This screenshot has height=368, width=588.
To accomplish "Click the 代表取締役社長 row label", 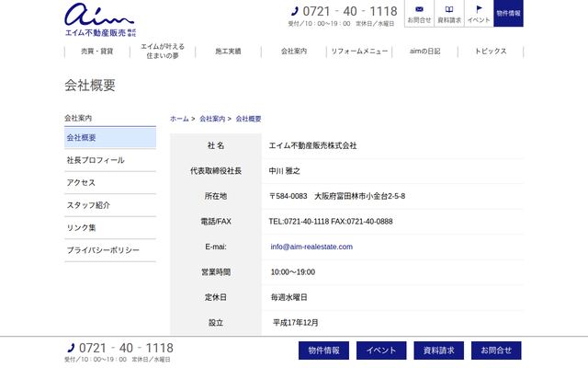I will (x=216, y=171).
